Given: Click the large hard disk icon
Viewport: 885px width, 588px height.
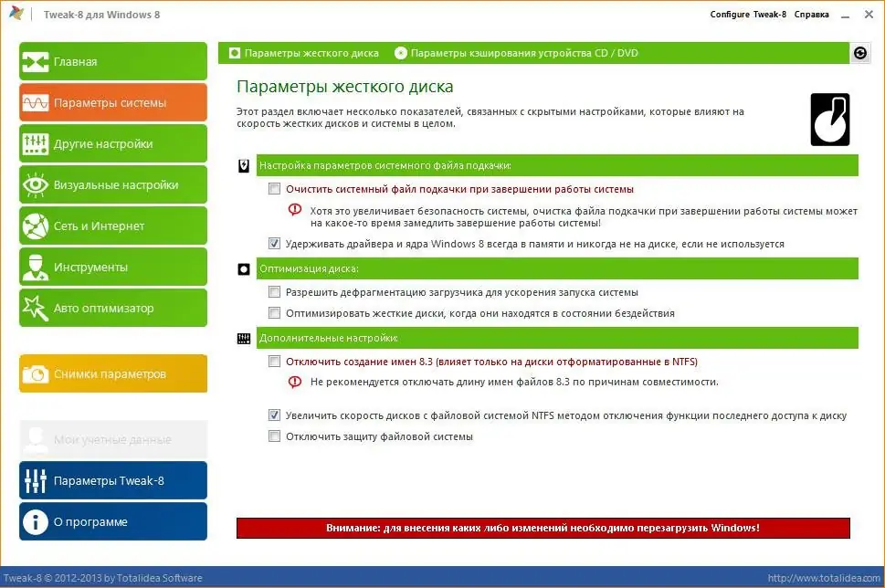Looking at the screenshot, I should [x=829, y=120].
